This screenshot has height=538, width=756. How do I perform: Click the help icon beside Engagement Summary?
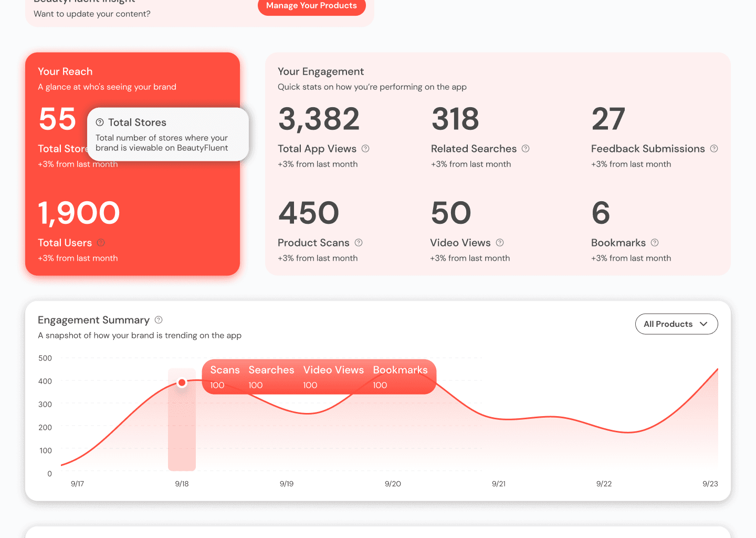click(x=159, y=319)
